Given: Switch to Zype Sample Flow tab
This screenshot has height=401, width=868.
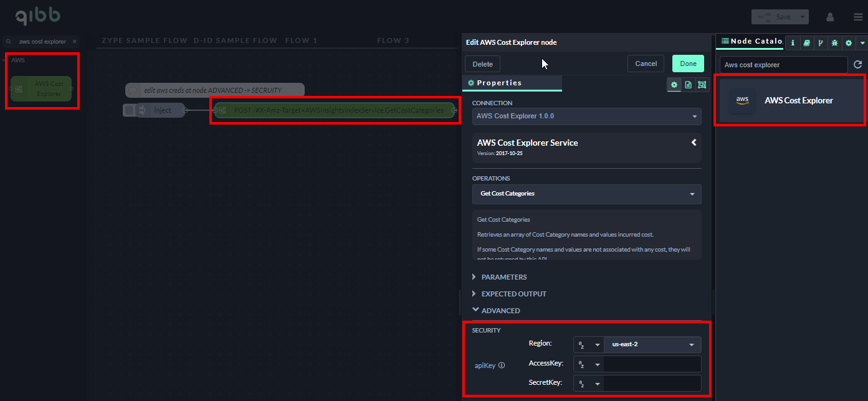Looking at the screenshot, I should [x=144, y=40].
